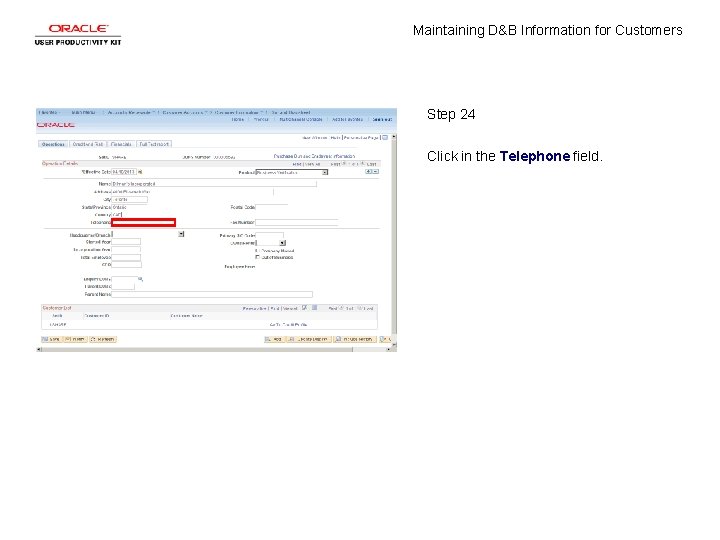The height and width of the screenshot is (540, 720).
Task: Click in the CEO field
Action: click(x=126, y=265)
